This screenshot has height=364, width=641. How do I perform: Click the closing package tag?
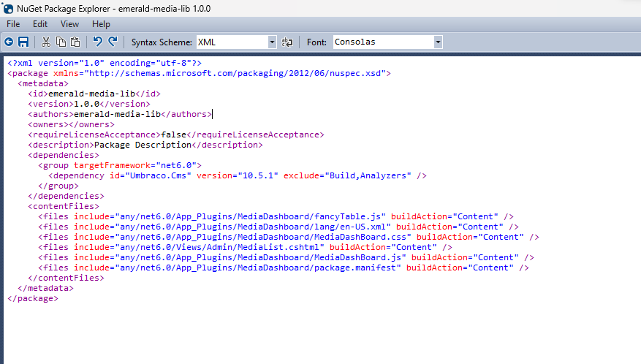point(33,298)
